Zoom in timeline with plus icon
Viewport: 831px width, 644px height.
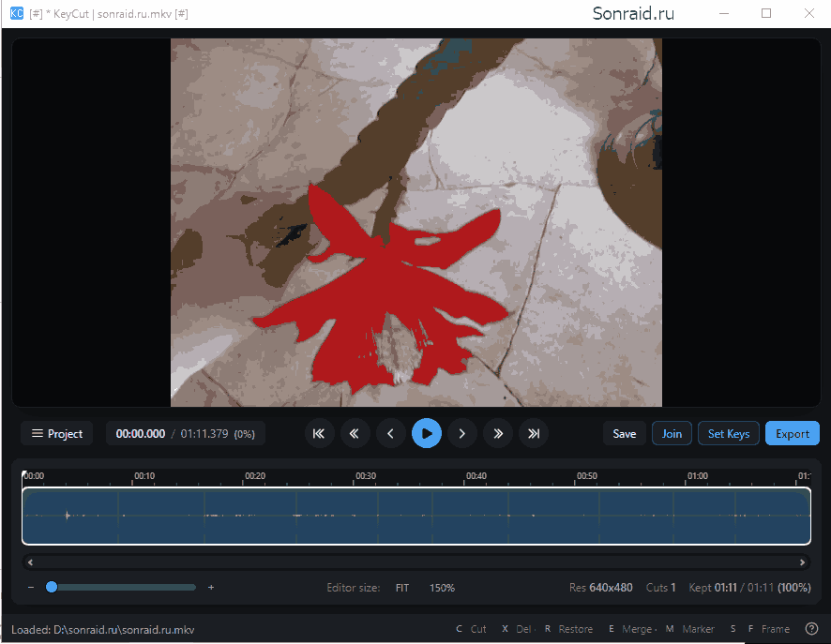[x=211, y=588]
